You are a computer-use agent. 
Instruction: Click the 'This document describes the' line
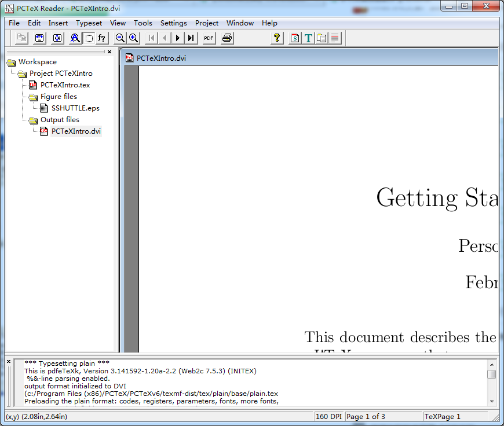(400, 337)
